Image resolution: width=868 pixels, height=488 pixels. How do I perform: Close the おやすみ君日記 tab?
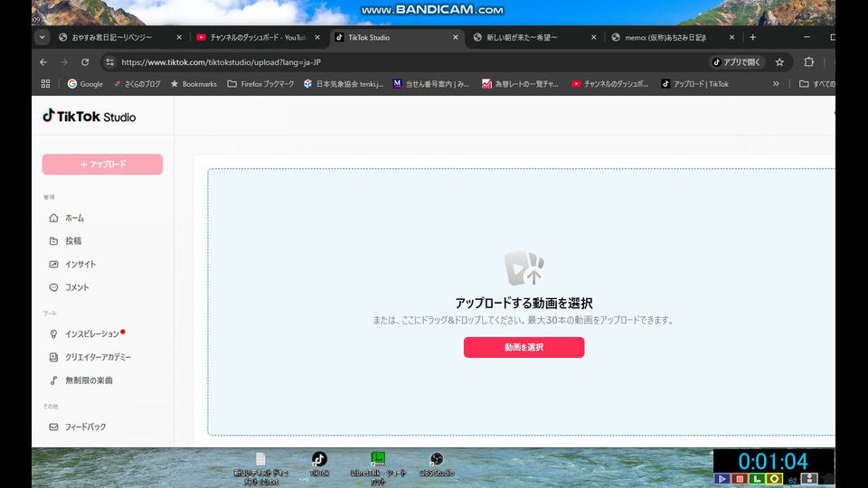179,38
